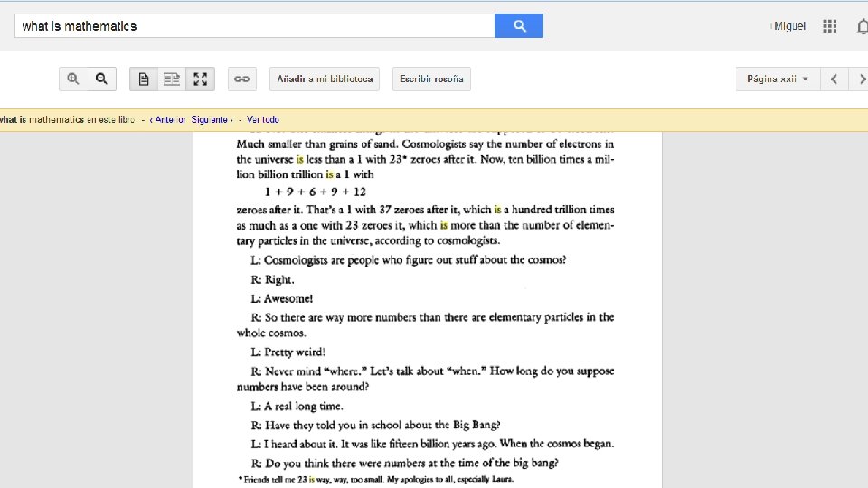This screenshot has height=488, width=868.
Task: Click Escribir reseña button
Action: point(431,80)
